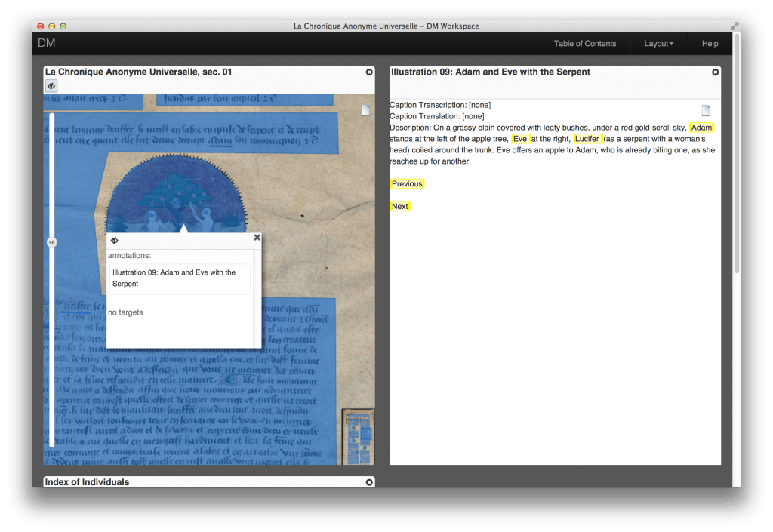
Task: Close the La Chronique Anonyme Universelle panel
Action: tap(369, 72)
